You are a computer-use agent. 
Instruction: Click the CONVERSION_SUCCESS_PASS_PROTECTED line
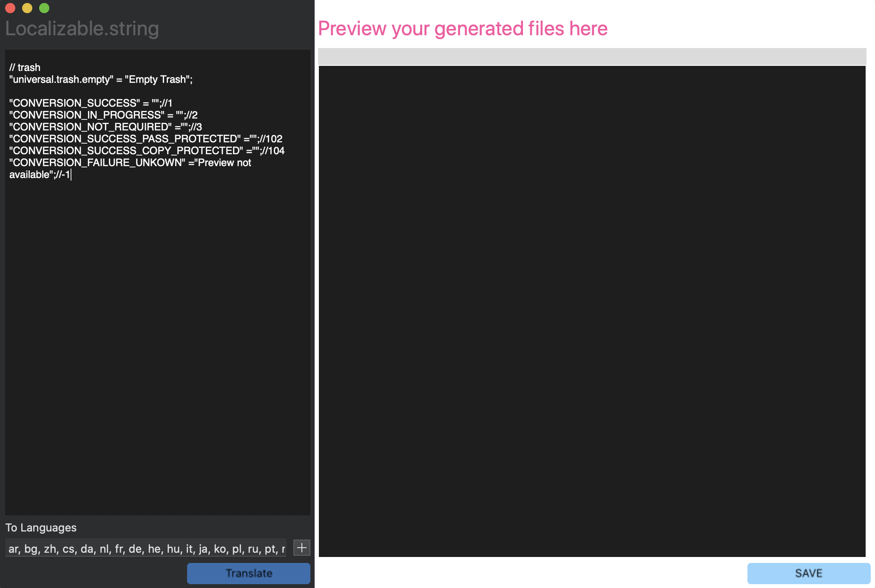click(x=146, y=139)
